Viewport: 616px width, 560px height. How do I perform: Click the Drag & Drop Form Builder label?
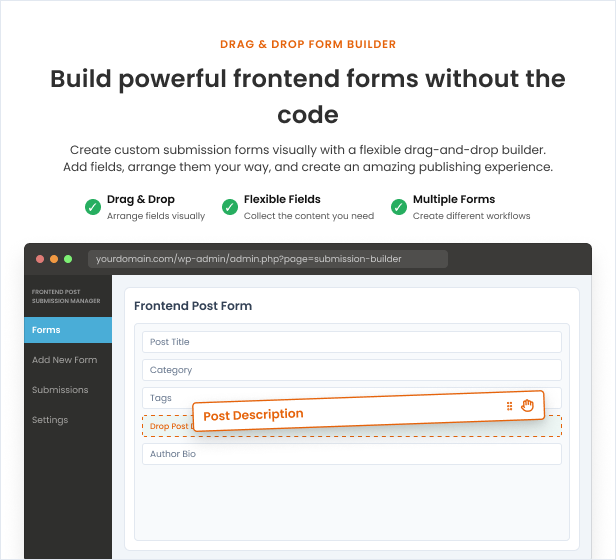pos(308,44)
